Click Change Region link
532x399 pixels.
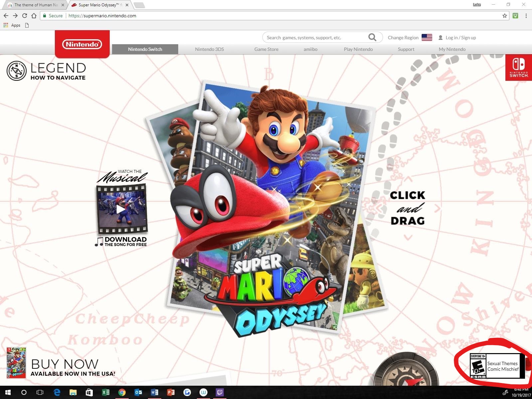(403, 38)
